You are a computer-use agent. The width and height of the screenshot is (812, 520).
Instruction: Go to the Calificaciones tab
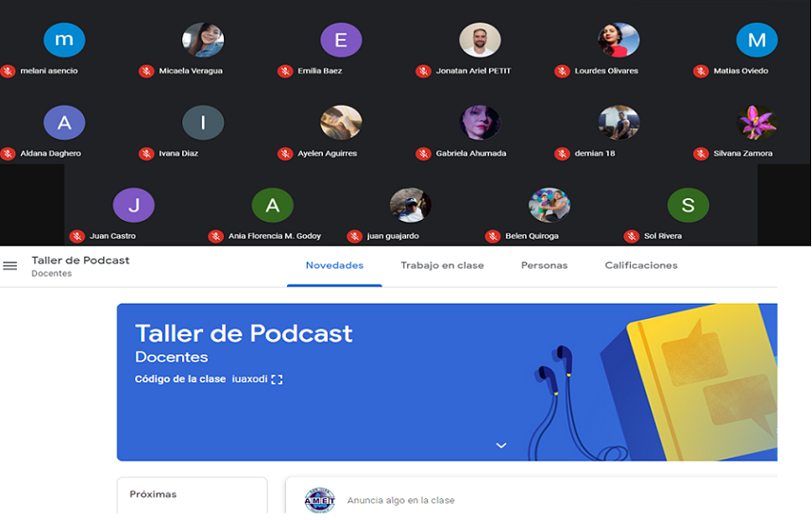coord(641,266)
